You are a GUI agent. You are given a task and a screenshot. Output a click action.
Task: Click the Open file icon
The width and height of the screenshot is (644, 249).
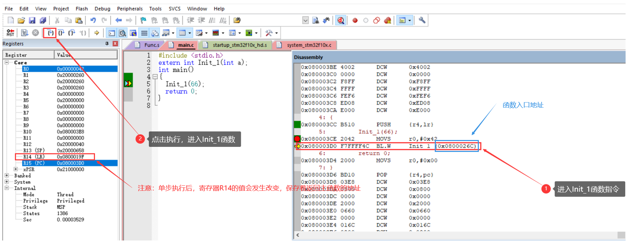point(21,20)
